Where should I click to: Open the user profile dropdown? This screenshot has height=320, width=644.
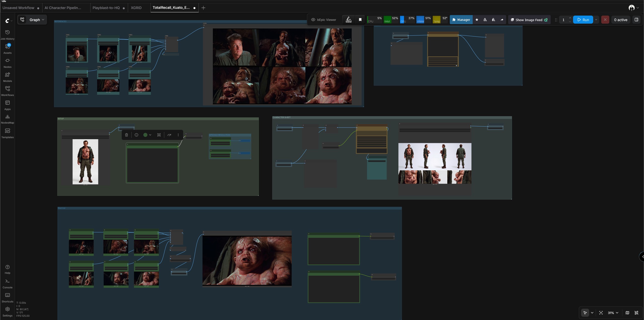pos(634,8)
